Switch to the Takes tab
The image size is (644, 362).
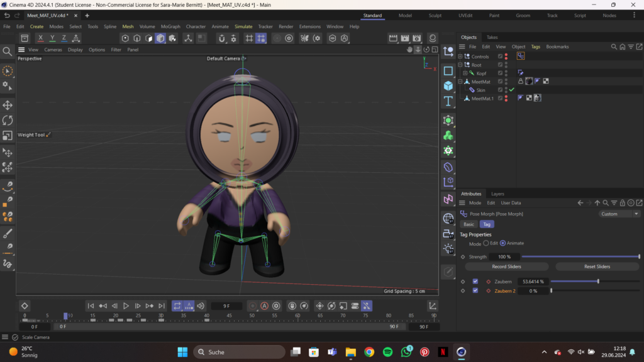pos(492,37)
